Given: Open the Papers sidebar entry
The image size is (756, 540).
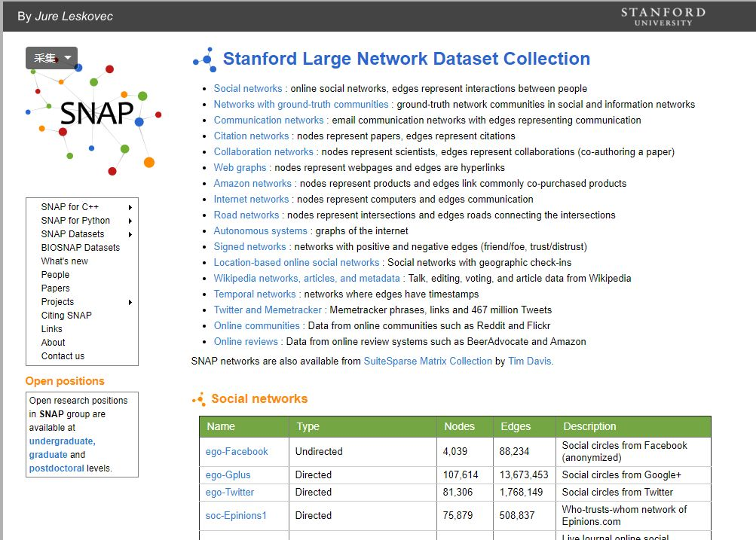Looking at the screenshot, I should pos(56,288).
